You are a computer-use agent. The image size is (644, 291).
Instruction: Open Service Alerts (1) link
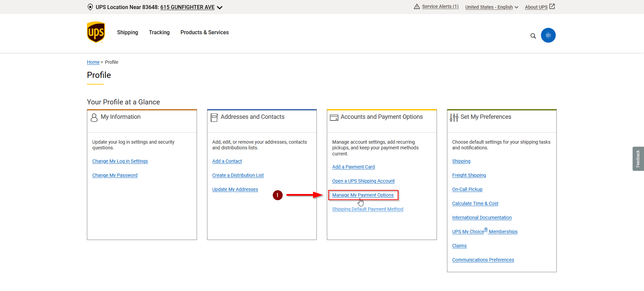(x=440, y=6)
